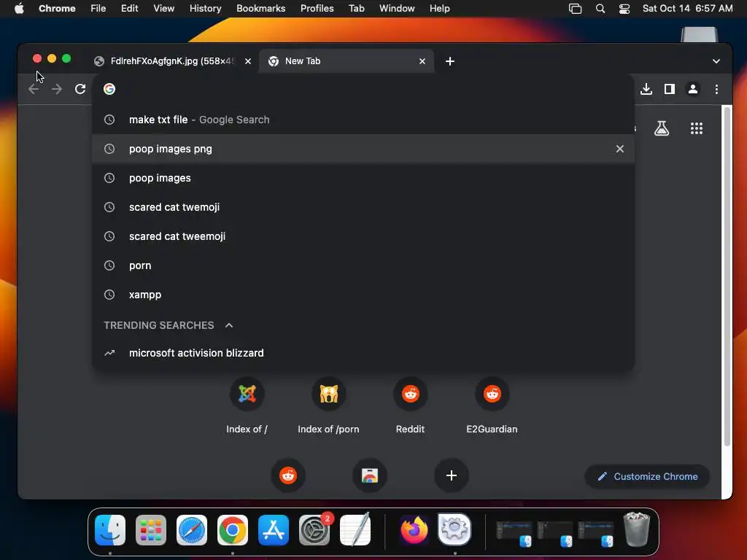Open the Google apps grid

[697, 128]
